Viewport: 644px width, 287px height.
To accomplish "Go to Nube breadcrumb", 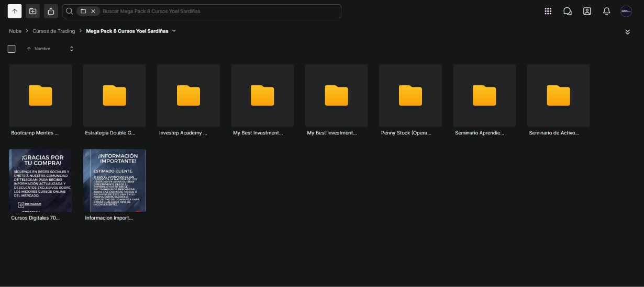I will (15, 31).
